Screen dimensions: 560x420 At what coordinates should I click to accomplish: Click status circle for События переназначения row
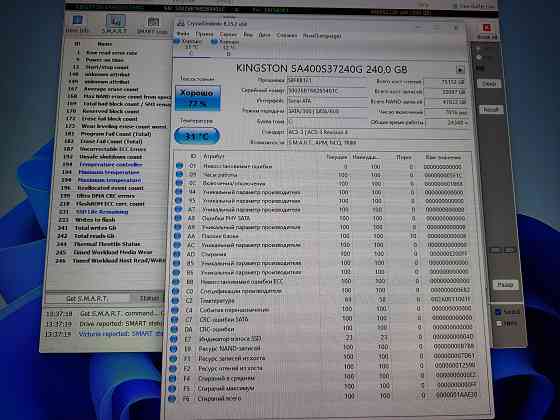coord(175,310)
